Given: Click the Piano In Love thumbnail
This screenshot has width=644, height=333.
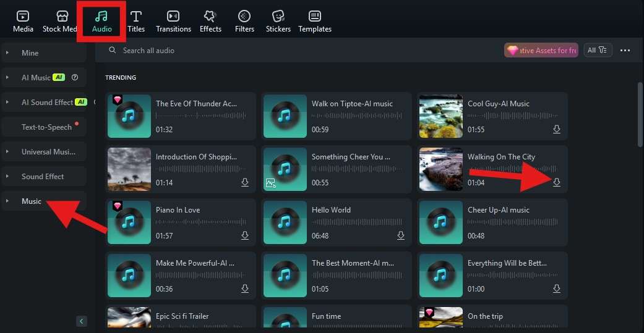Looking at the screenshot, I should tap(129, 222).
